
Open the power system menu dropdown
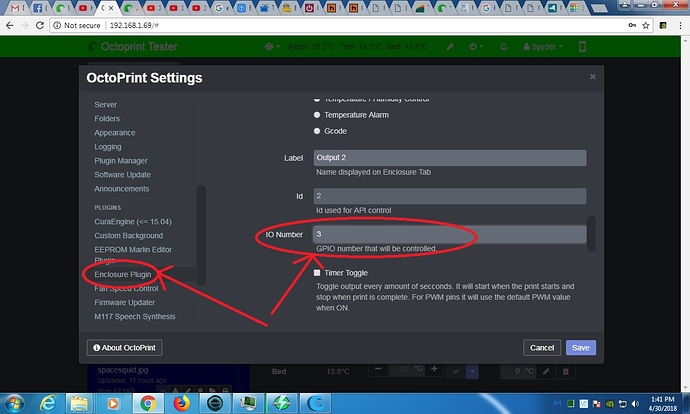point(476,47)
